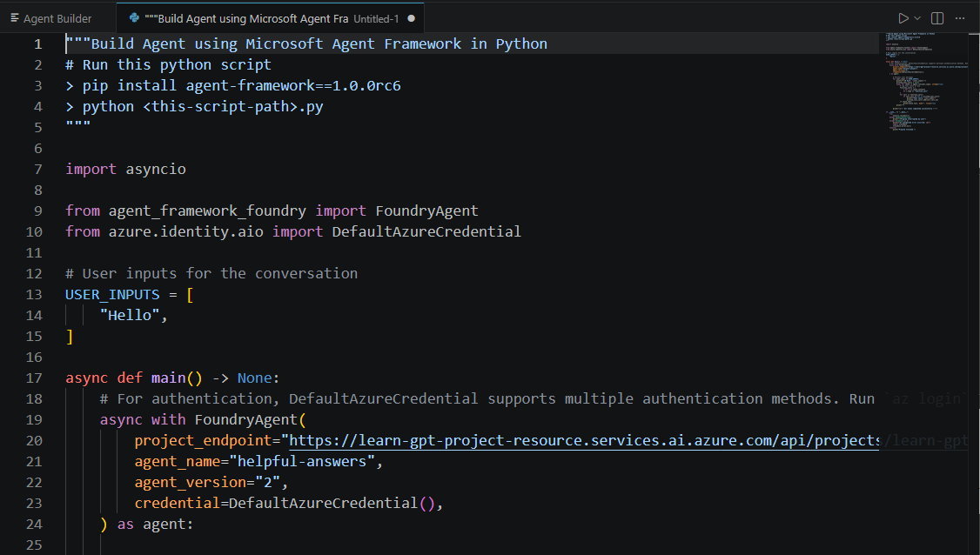Click the docstring title 'Build Agent using Microsoft'

click(207, 43)
